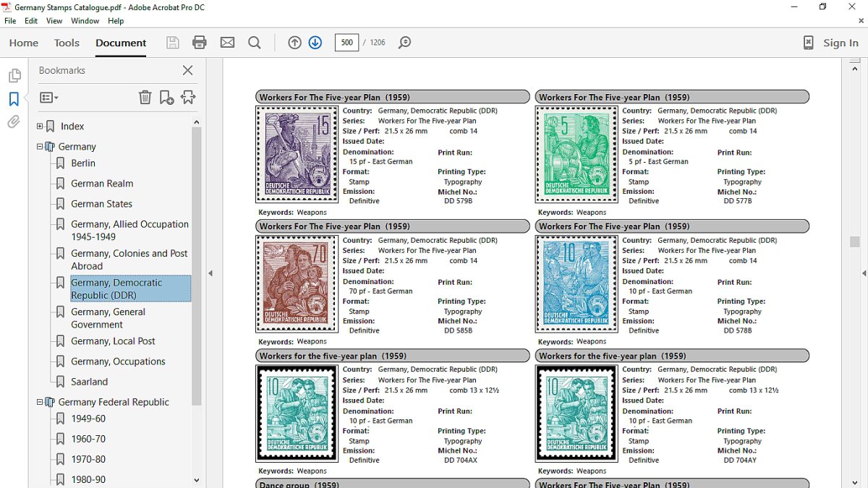Open the bookmark Options dropdown
The height and width of the screenshot is (488, 868).
[49, 98]
